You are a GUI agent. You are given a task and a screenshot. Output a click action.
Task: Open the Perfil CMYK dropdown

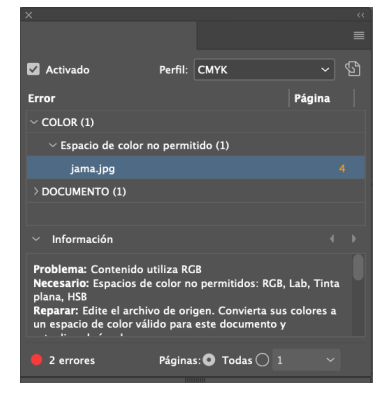click(264, 70)
